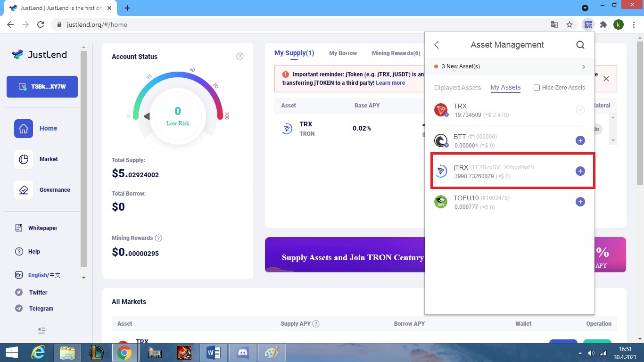This screenshot has width=644, height=362.
Task: Reload the page
Action: pos(41,25)
